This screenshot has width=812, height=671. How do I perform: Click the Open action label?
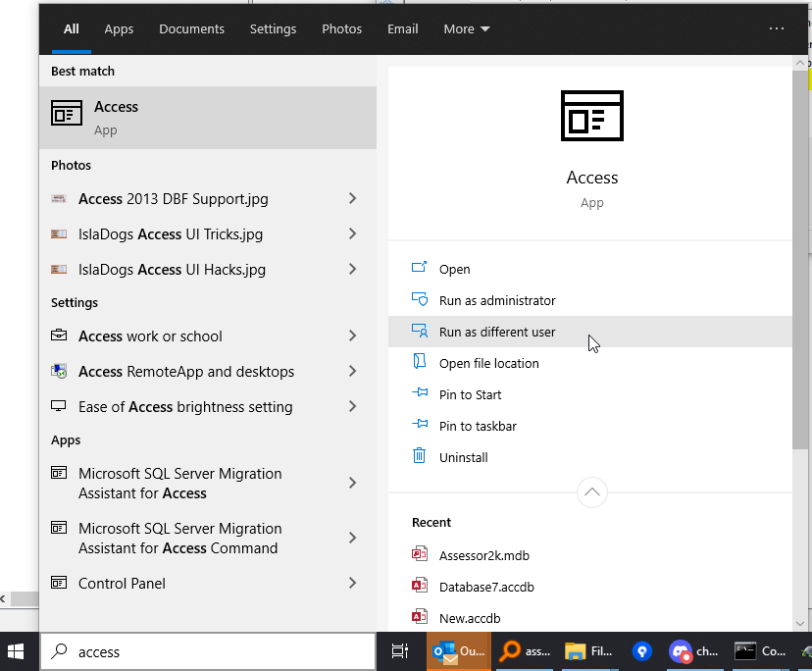point(455,270)
